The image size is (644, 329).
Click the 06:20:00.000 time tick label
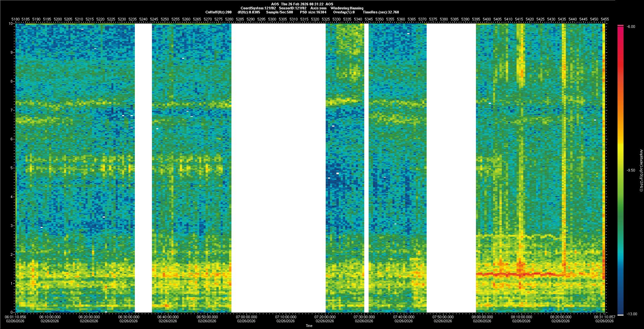[x=89, y=317]
